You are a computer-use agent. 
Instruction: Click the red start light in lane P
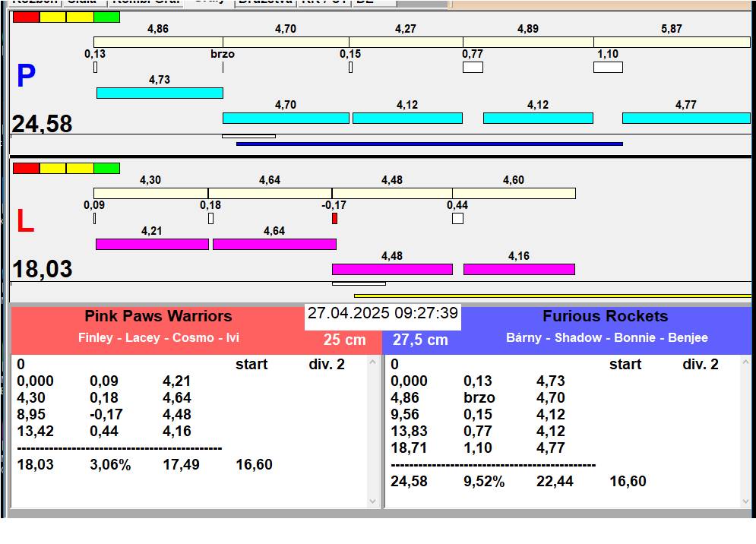[26, 17]
